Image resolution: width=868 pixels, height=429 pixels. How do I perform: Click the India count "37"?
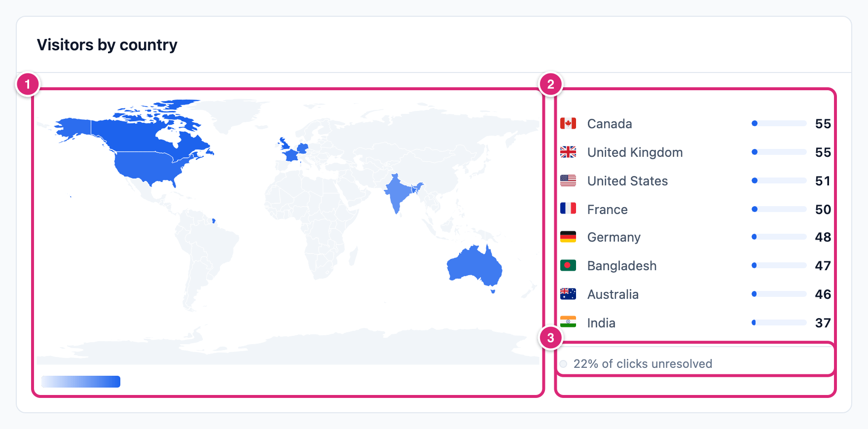[823, 323]
